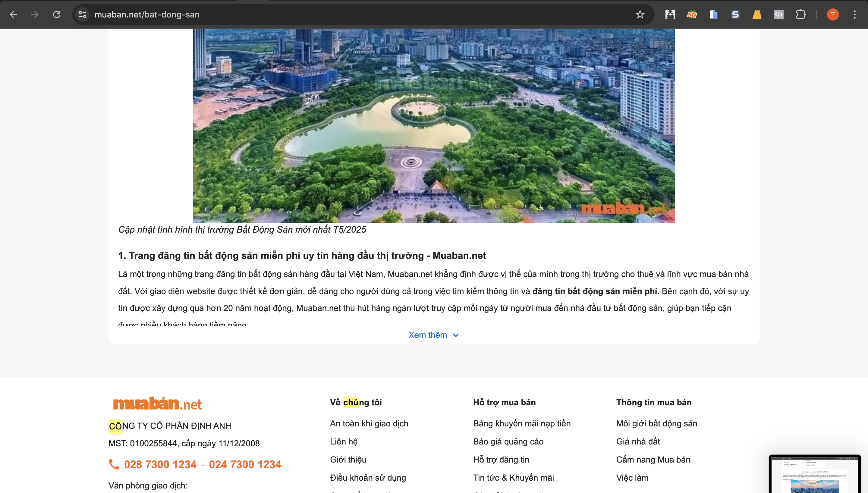The width and height of the screenshot is (868, 493).
Task: Go back to the previous page
Action: click(x=13, y=14)
